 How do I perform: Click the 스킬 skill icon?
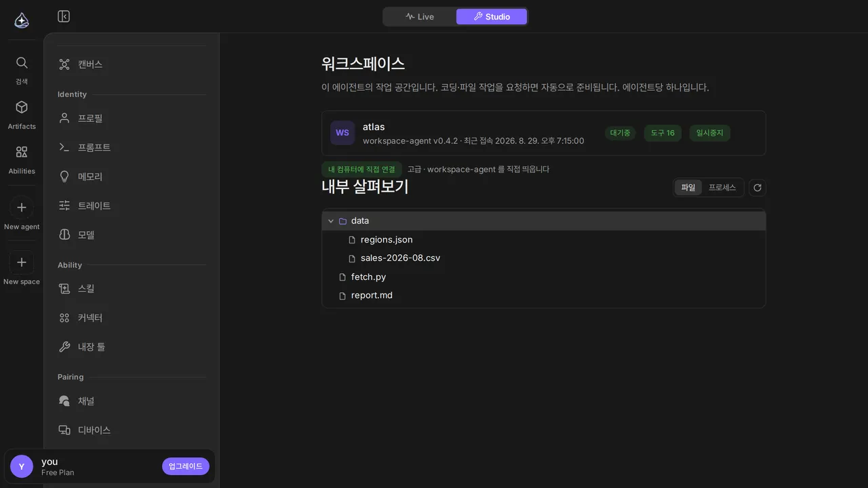64,289
